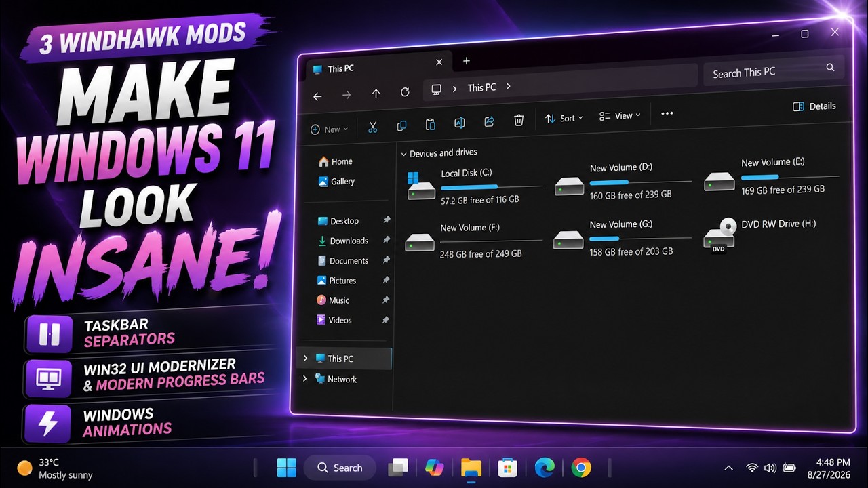This screenshot has width=868, height=488.
Task: Click the search magnifier icon
Action: [830, 68]
